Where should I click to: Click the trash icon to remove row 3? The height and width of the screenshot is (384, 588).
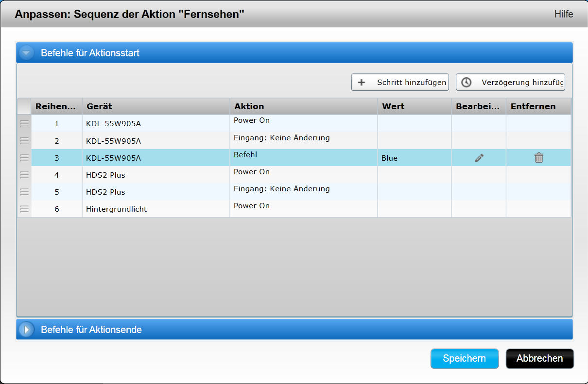pyautogui.click(x=538, y=158)
